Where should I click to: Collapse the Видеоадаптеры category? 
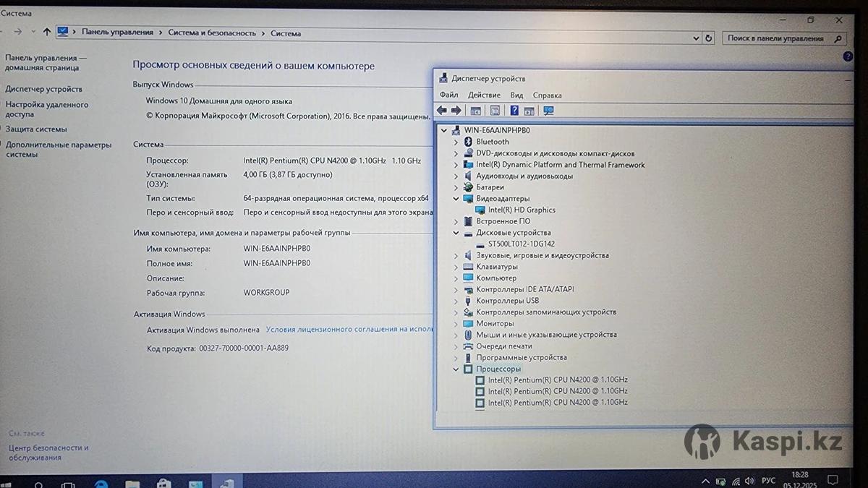point(456,198)
